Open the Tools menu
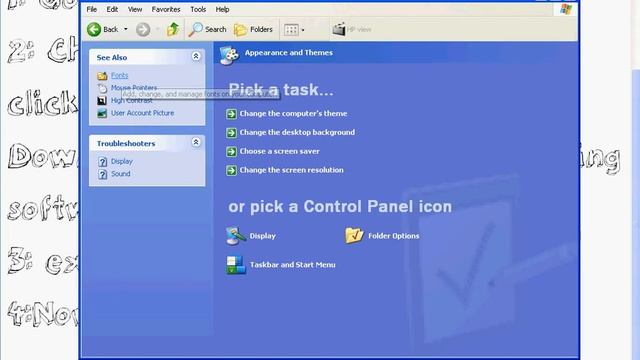 point(198,9)
